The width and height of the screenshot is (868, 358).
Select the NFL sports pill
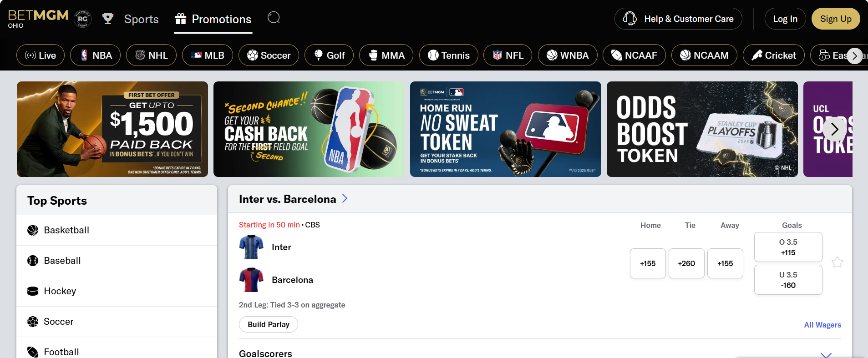(x=508, y=55)
